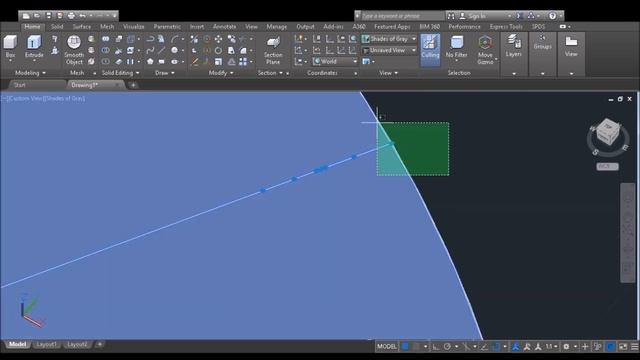Toggle the Grid display in status bar
The width and height of the screenshot is (640, 360).
(x=405, y=347)
